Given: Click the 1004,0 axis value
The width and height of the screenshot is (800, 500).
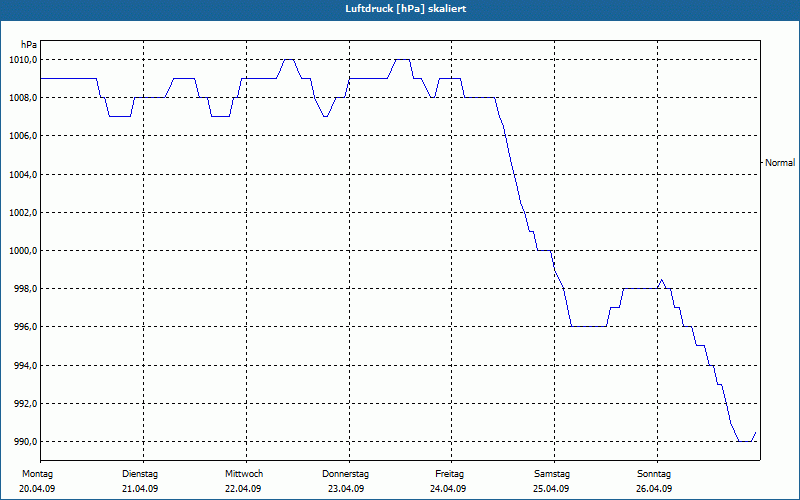Looking at the screenshot, I should tap(23, 174).
